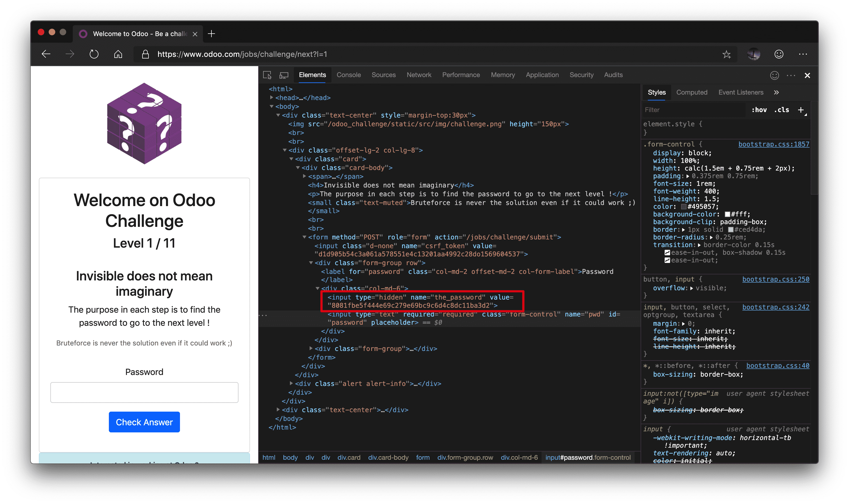Click the #ced4da border color swatch

(x=730, y=230)
